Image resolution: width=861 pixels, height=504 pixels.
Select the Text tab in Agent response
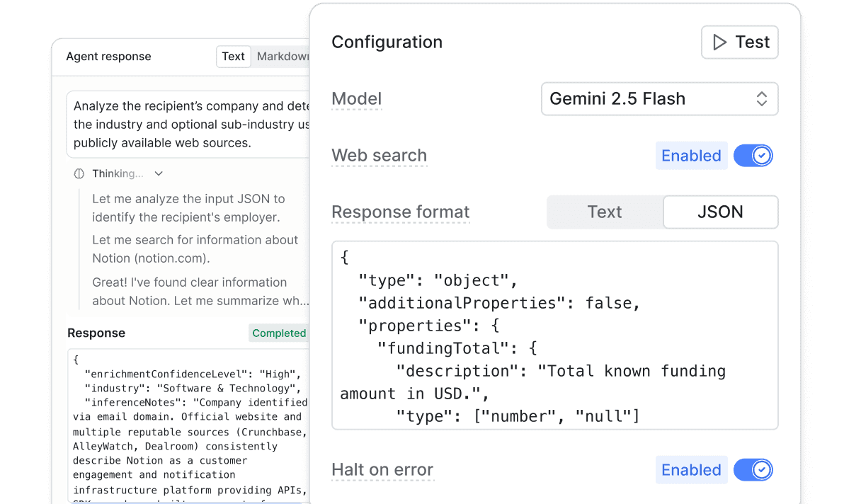(233, 57)
